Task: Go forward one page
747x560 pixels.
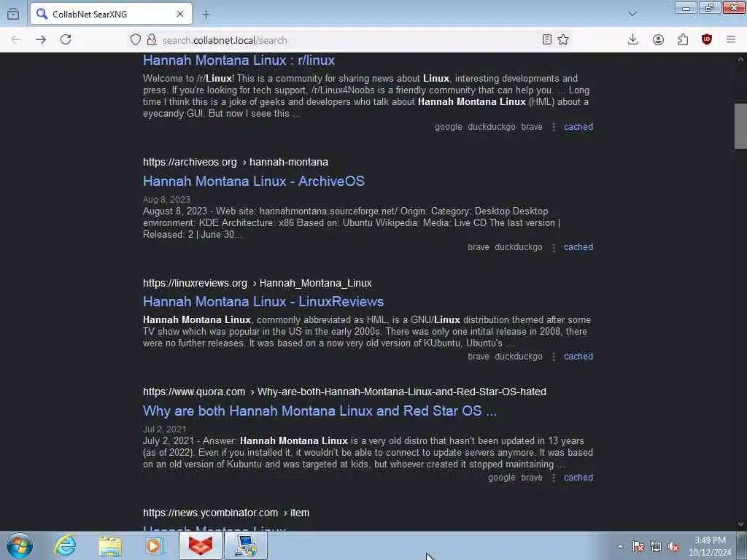Action: (x=41, y=40)
